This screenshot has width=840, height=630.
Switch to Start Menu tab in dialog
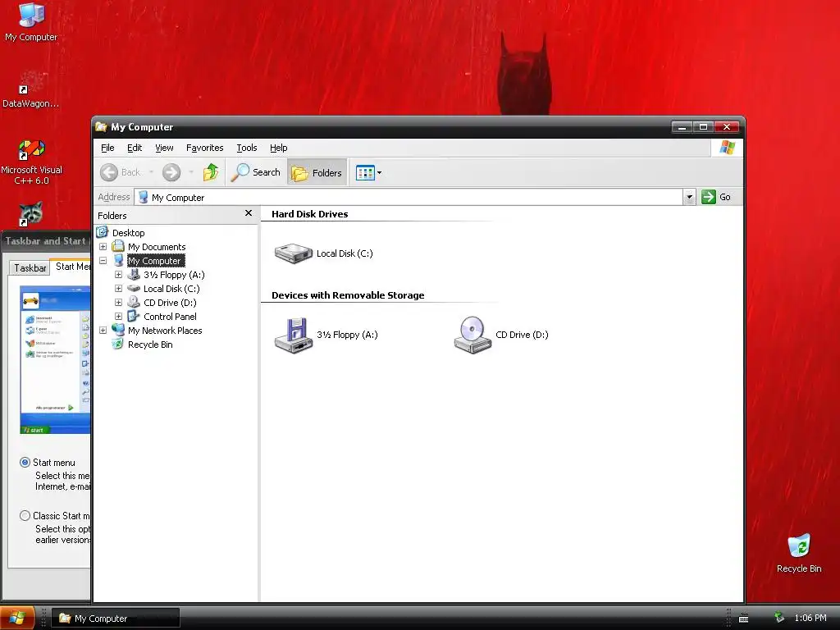click(x=72, y=267)
